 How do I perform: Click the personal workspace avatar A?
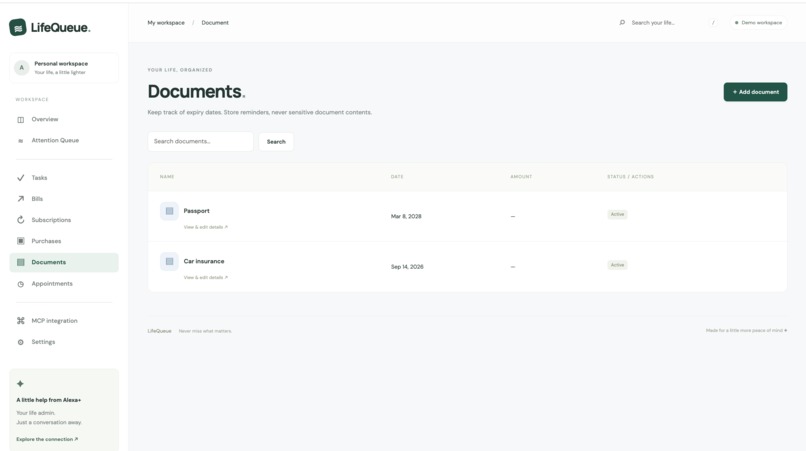(x=22, y=67)
